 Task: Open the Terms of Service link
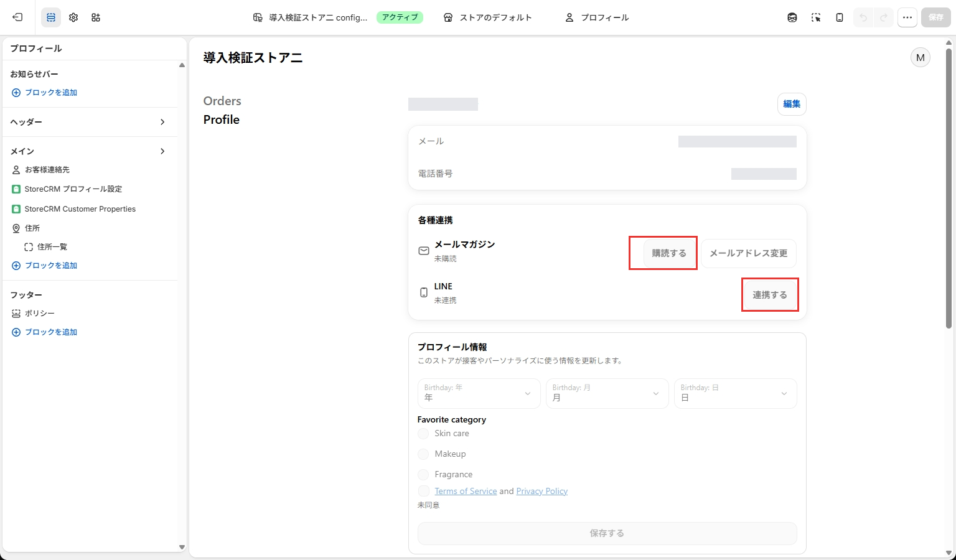[x=466, y=491]
